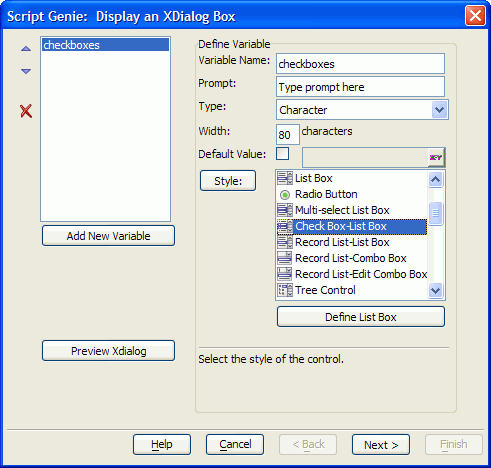Click the Radio Button style icon
Viewport: 491px width, 468px height.
tap(285, 194)
